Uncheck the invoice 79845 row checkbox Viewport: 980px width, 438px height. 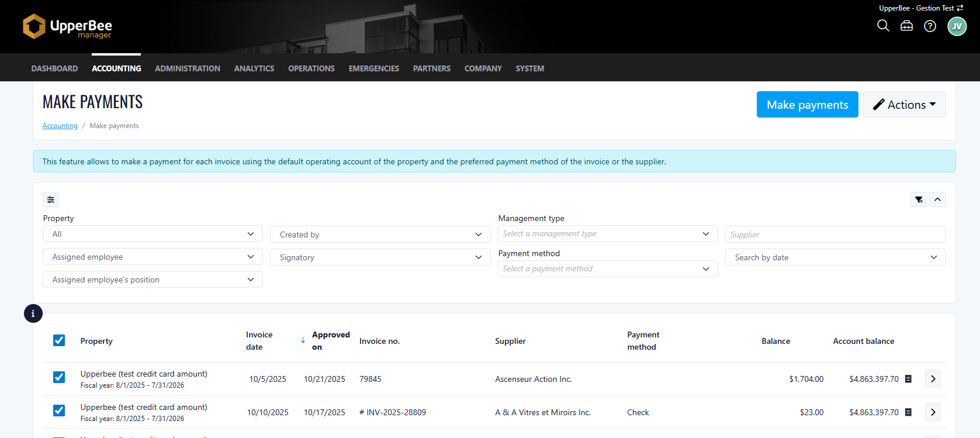(x=59, y=377)
